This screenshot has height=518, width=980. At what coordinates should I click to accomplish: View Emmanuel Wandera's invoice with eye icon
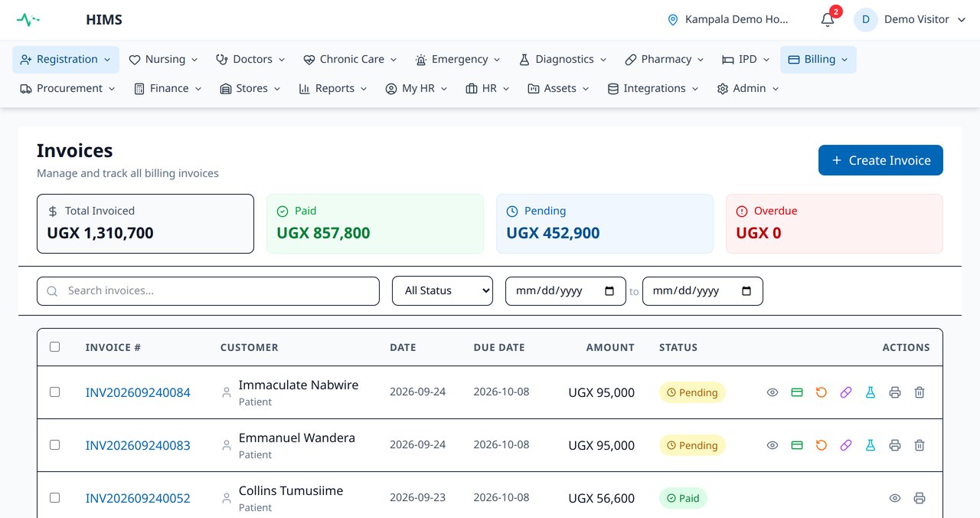(x=773, y=445)
